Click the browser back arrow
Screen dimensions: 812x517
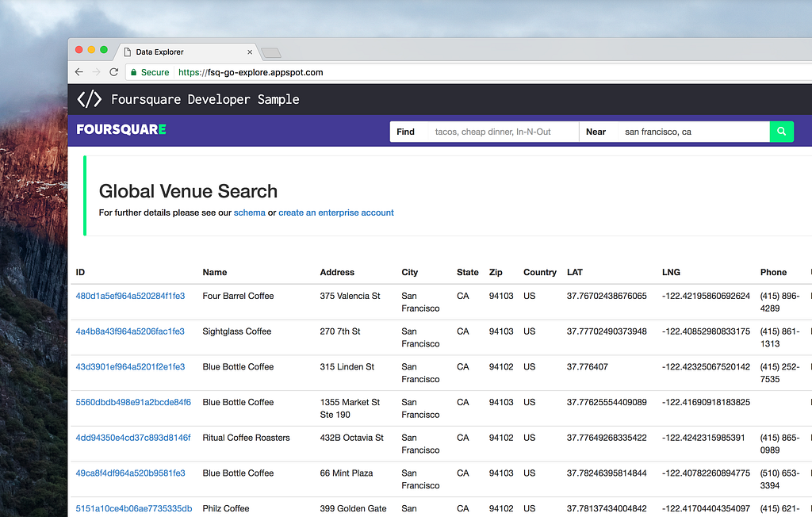[79, 72]
